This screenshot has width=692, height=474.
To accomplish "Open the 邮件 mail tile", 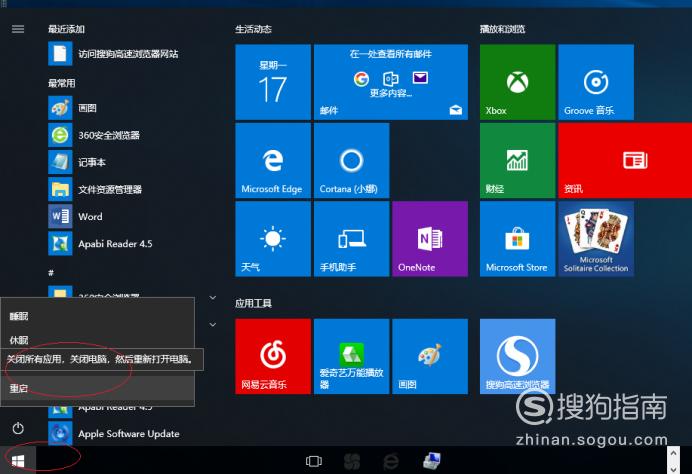I will (391, 82).
